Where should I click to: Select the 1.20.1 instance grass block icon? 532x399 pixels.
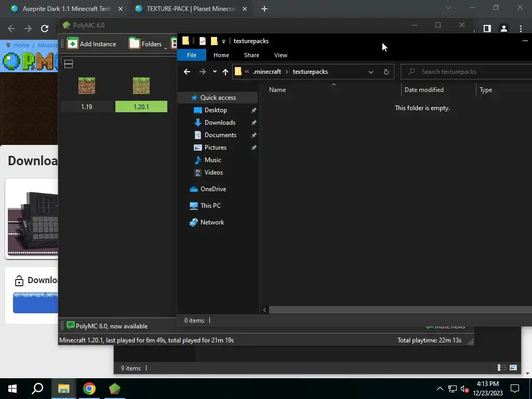click(x=141, y=86)
